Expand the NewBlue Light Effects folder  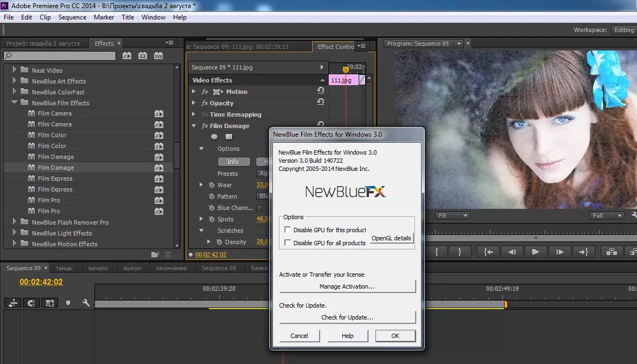[x=15, y=232]
